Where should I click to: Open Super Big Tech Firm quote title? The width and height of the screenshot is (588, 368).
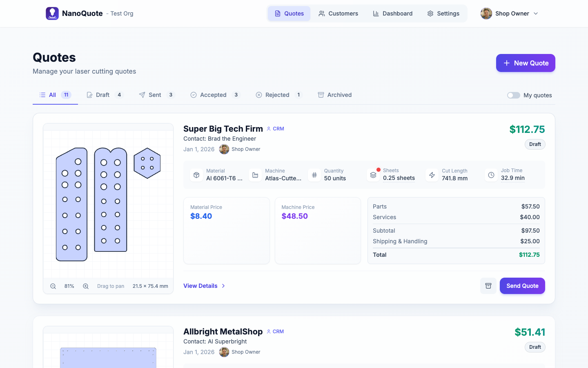click(x=223, y=129)
